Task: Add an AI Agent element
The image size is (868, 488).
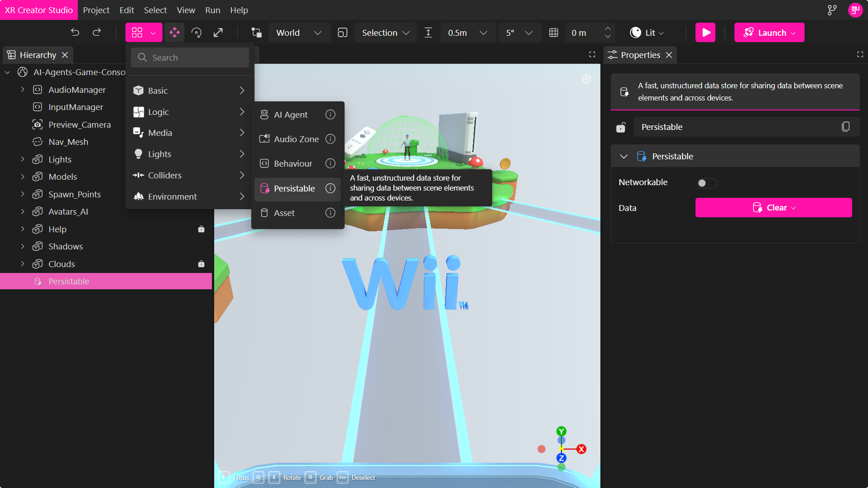Action: [291, 115]
